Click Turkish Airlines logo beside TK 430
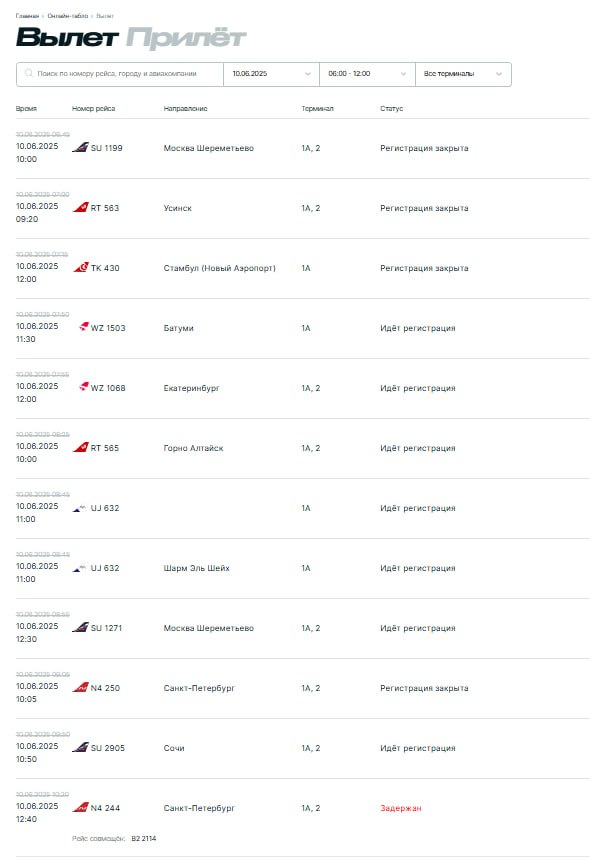Viewport: 590px width, 860px height. coord(81,267)
